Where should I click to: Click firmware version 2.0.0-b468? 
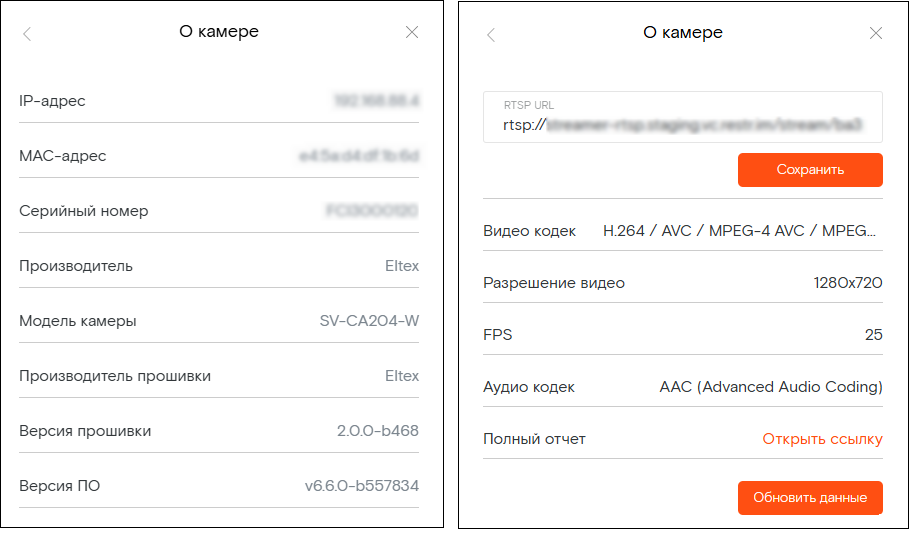(x=377, y=431)
